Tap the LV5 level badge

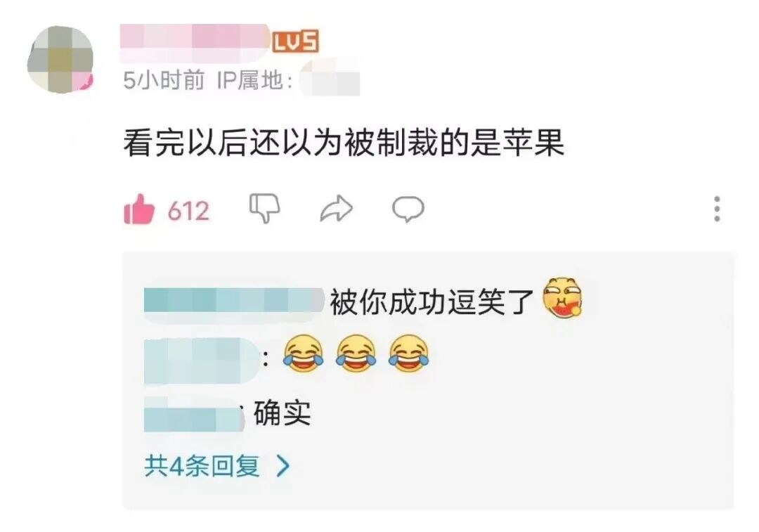[295, 41]
